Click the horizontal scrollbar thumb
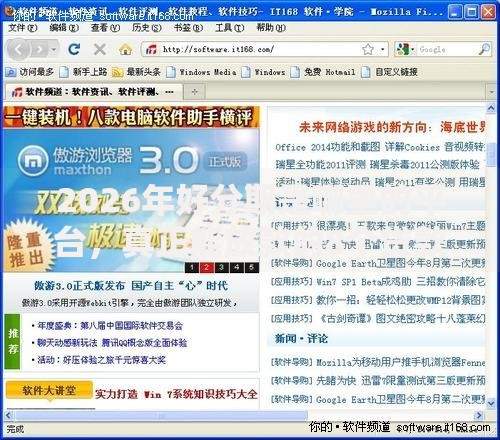This screenshot has width=500, height=440. (x=161, y=416)
